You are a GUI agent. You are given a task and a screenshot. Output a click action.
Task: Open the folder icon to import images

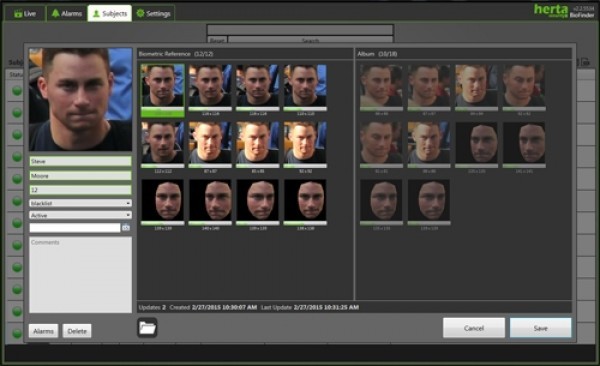(x=147, y=328)
